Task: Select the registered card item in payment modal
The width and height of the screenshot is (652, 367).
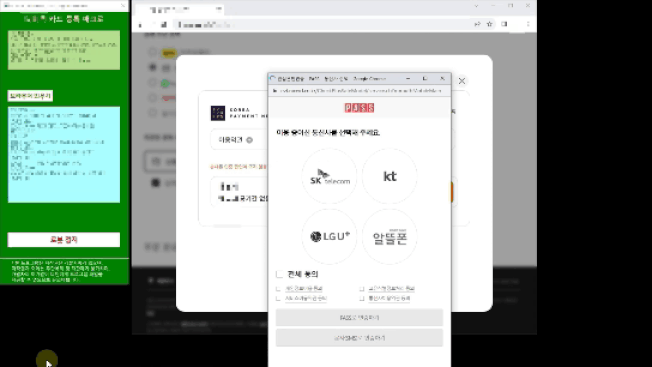Action: [x=240, y=192]
